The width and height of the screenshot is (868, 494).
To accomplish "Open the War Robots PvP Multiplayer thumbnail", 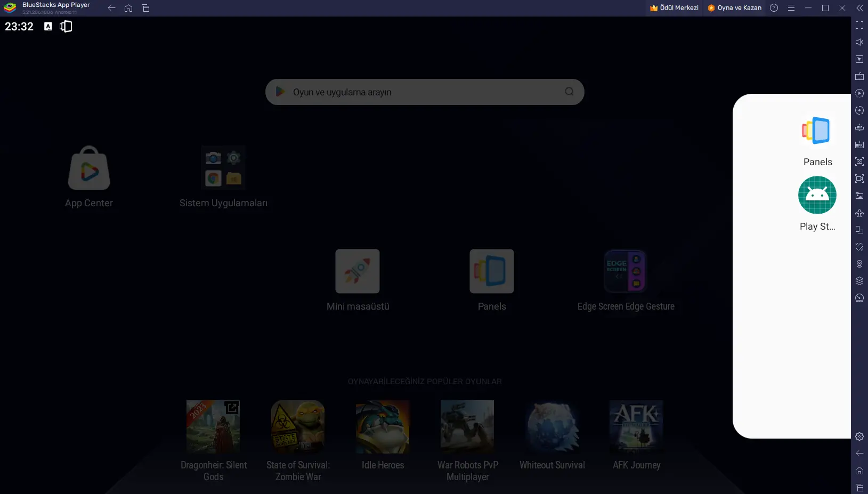I will click(467, 427).
